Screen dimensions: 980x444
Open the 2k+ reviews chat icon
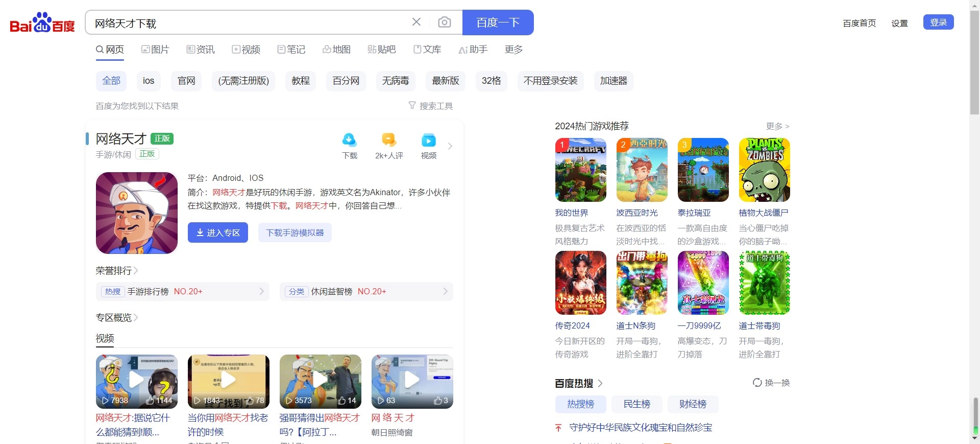(389, 140)
